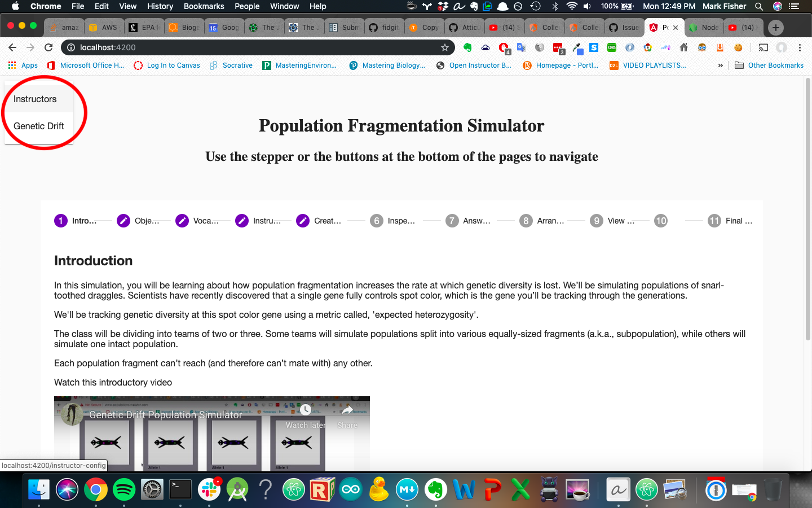Open the Bookmarks menu in menu bar
Screen dimensions: 812x508
[x=204, y=6]
